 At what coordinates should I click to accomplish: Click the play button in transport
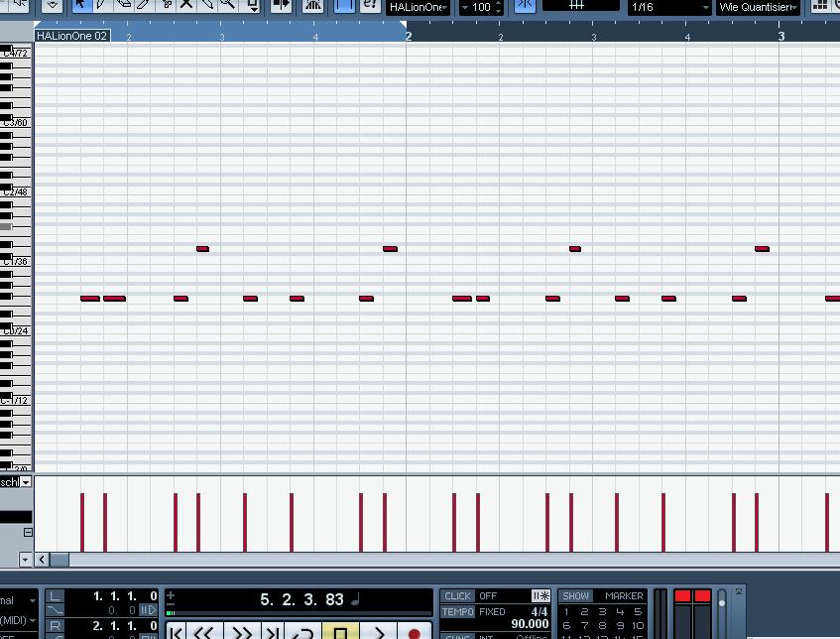coord(379,632)
